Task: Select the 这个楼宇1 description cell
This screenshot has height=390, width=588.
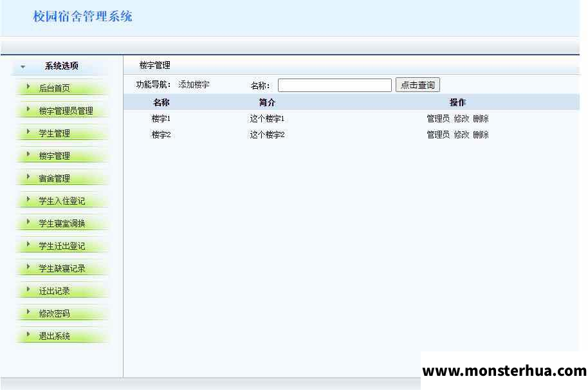Action: (x=267, y=119)
